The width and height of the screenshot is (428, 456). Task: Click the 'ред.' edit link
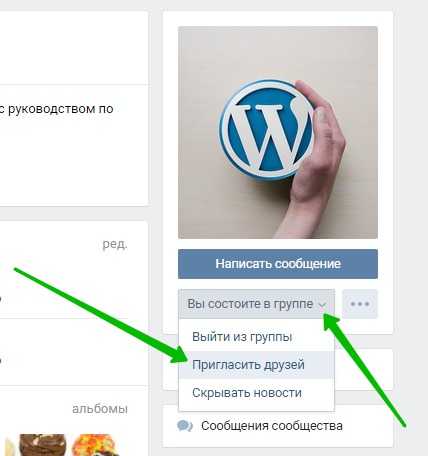point(115,244)
